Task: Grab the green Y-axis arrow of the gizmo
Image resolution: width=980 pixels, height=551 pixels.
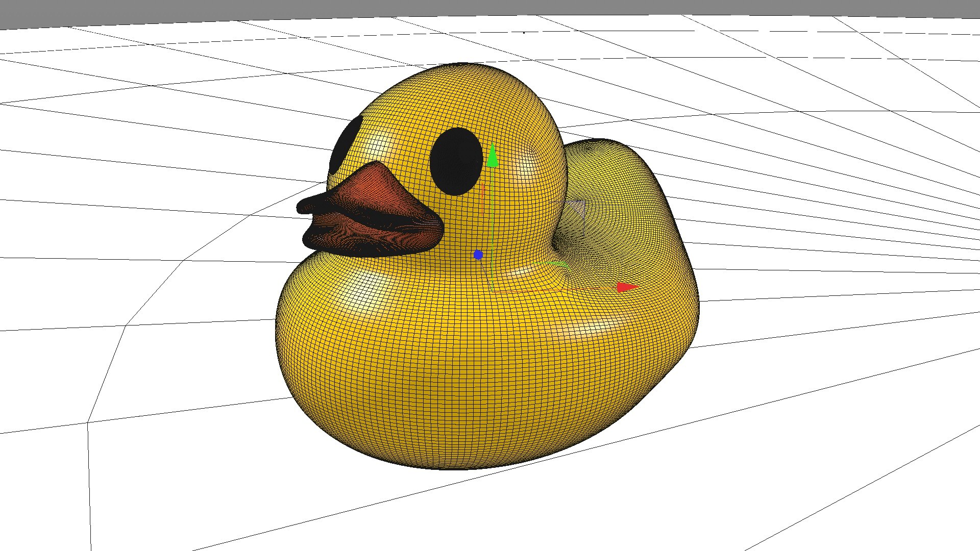Action: (x=493, y=156)
